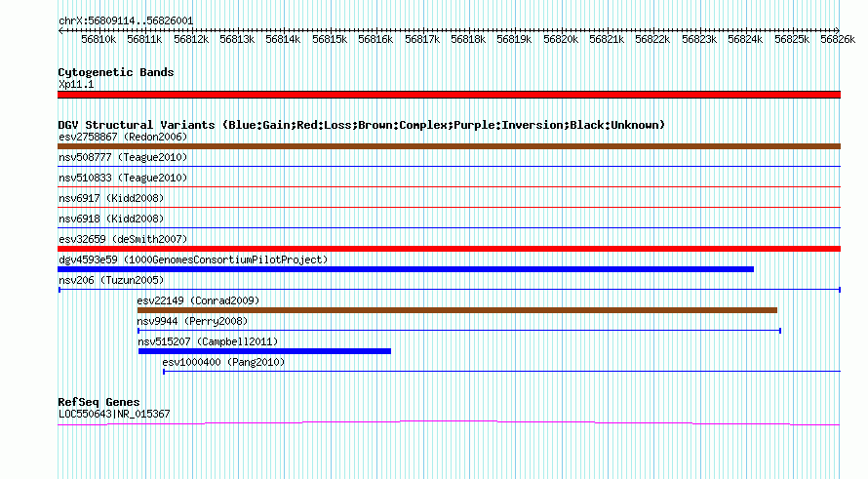Click the magenta LOC550643 gene line
Image resolution: width=868 pixels, height=479 pixels.
click(449, 423)
